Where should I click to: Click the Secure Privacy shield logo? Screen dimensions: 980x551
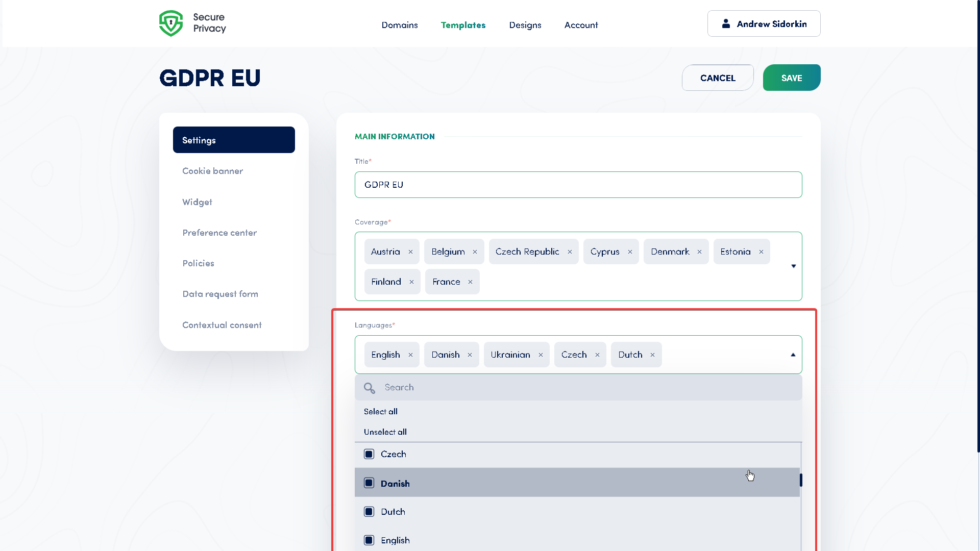[x=171, y=23]
